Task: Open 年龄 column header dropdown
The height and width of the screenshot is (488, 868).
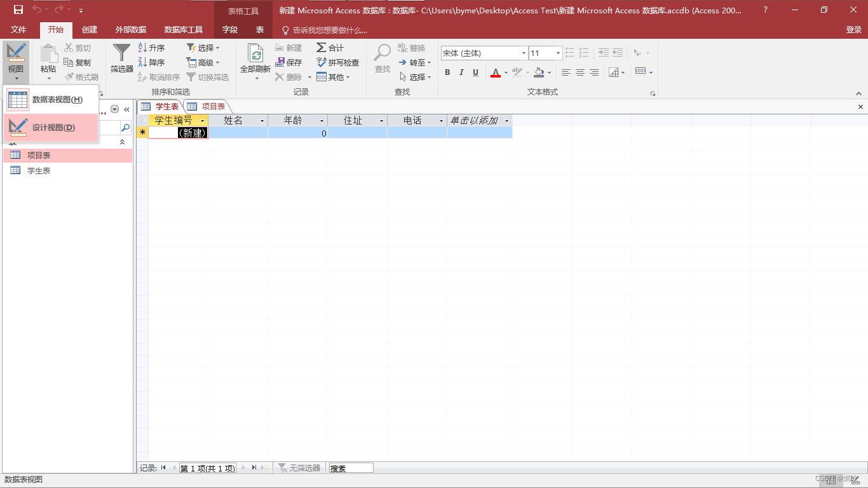Action: pos(322,121)
